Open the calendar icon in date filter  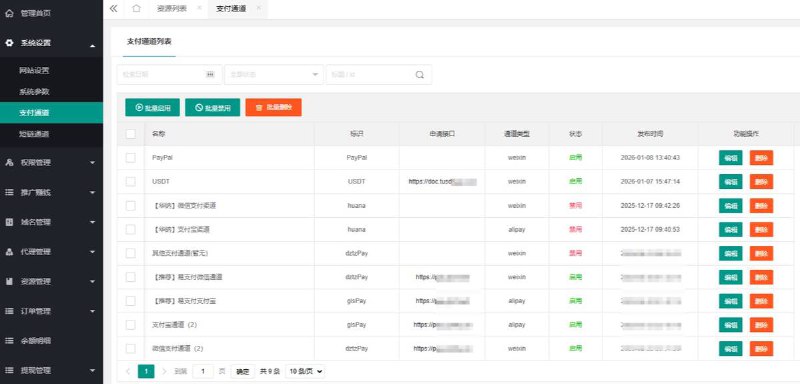(x=210, y=74)
